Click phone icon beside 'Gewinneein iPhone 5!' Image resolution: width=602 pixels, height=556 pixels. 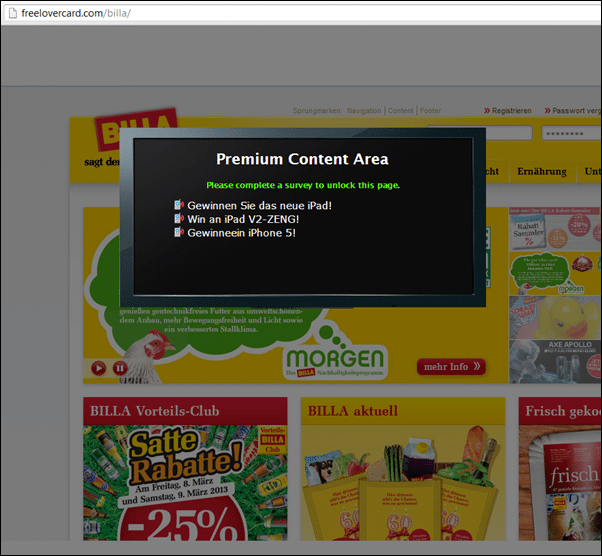click(179, 232)
